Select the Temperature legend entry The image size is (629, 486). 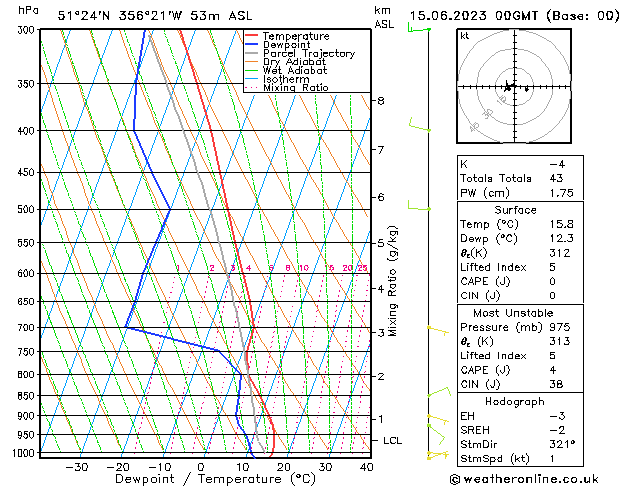(296, 36)
